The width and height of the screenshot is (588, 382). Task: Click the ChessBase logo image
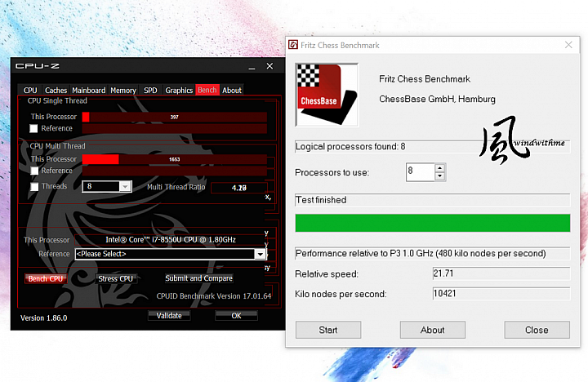[x=327, y=95]
